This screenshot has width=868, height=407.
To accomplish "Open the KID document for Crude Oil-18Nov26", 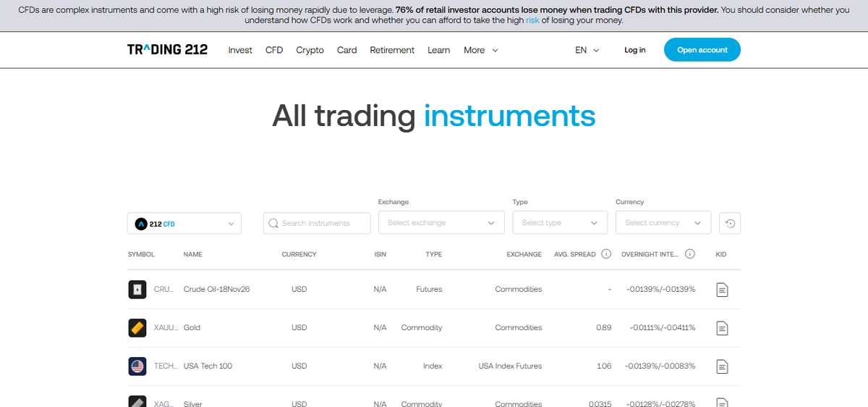I will point(721,290).
